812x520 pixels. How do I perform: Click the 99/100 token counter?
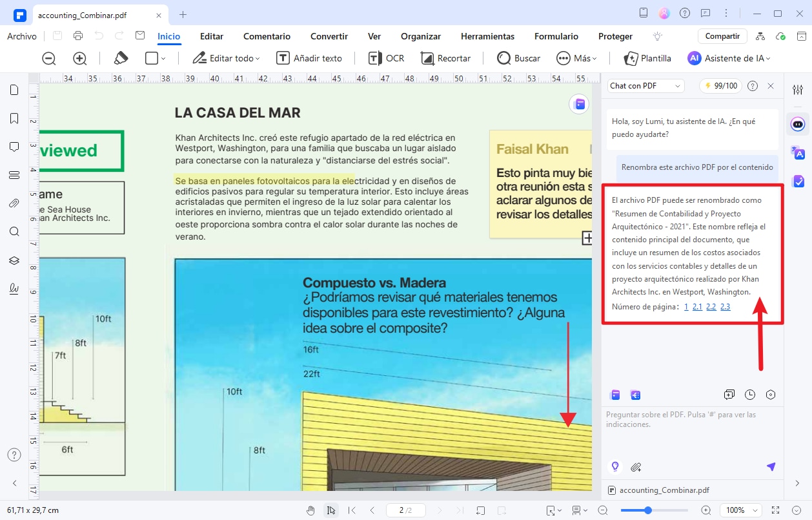coord(720,86)
